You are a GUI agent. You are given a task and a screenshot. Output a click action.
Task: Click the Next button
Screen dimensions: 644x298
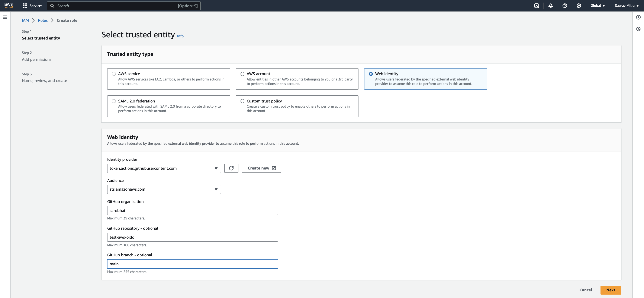(610, 290)
